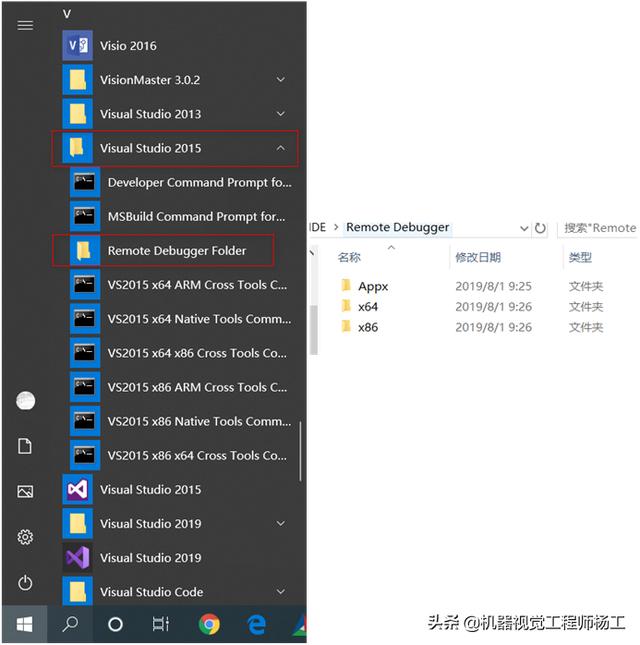Screen dimensions: 640x645
Task: Click Explorer navigation pane scrollbar
Action: pos(314,329)
